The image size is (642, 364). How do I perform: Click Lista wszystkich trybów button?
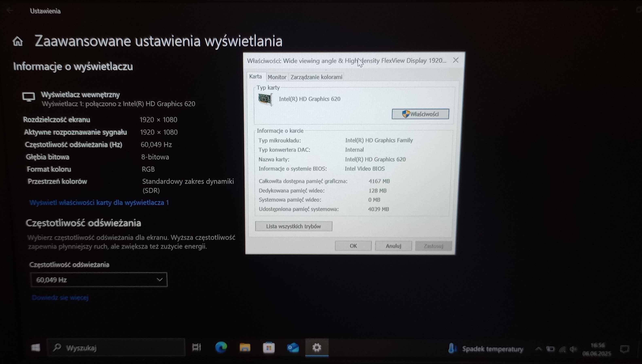293,226
